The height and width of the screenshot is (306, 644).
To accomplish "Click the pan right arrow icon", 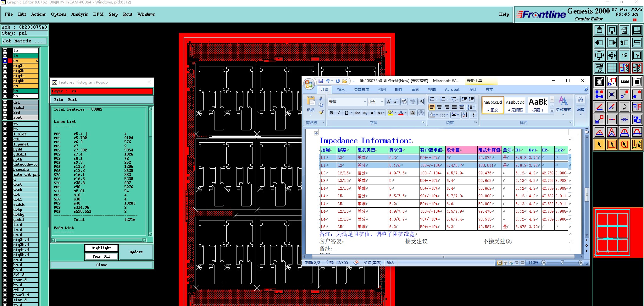I will 612,43.
